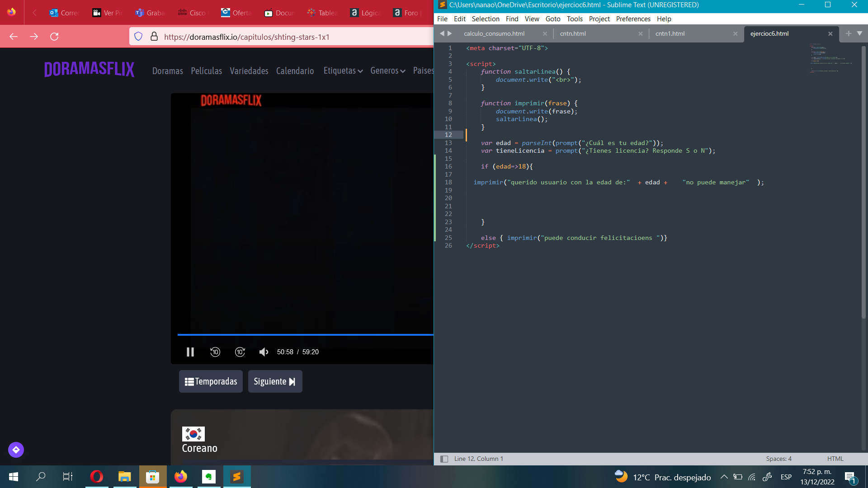Image resolution: width=868 pixels, height=488 pixels.
Task: Open the Find menu in Sublime Text
Action: tap(512, 19)
